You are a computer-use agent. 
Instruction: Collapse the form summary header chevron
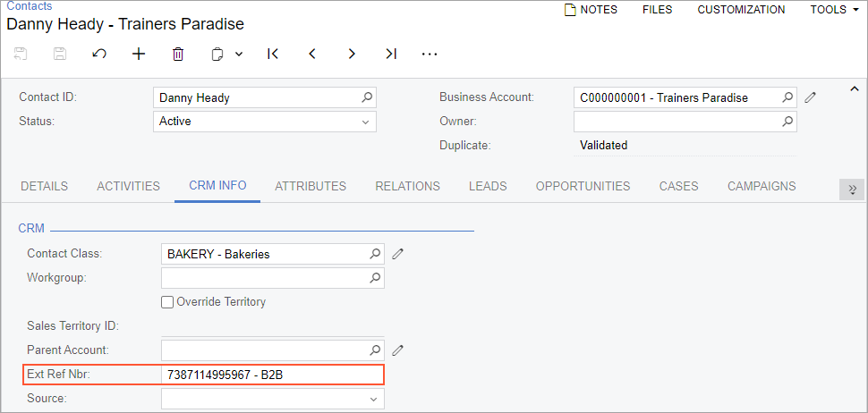click(x=854, y=88)
